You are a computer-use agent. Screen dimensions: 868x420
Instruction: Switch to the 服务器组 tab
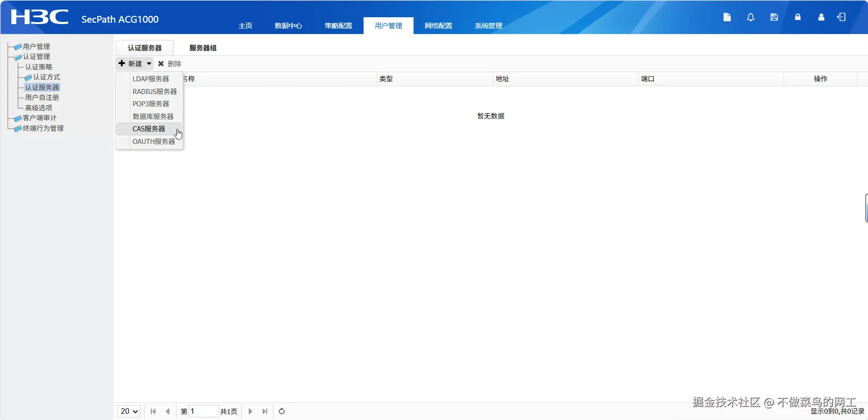[x=203, y=48]
